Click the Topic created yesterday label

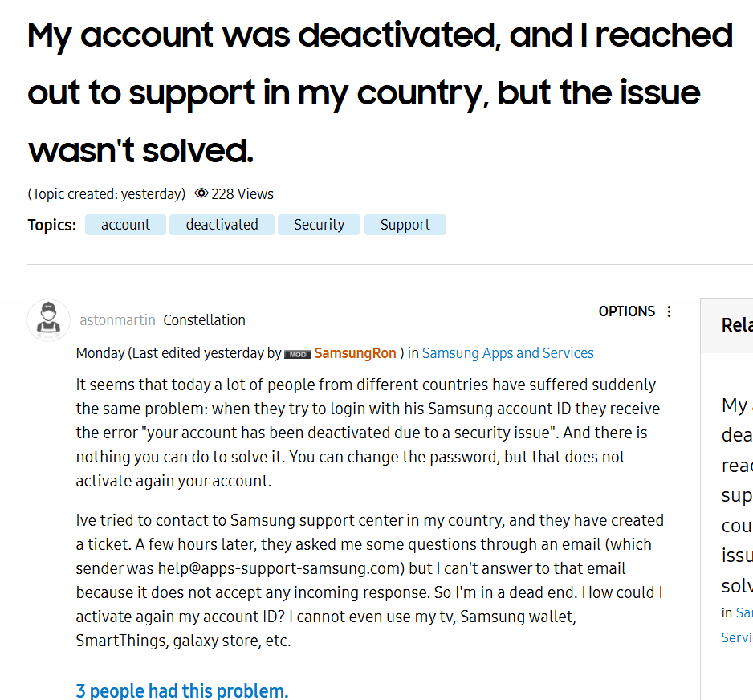point(107,194)
